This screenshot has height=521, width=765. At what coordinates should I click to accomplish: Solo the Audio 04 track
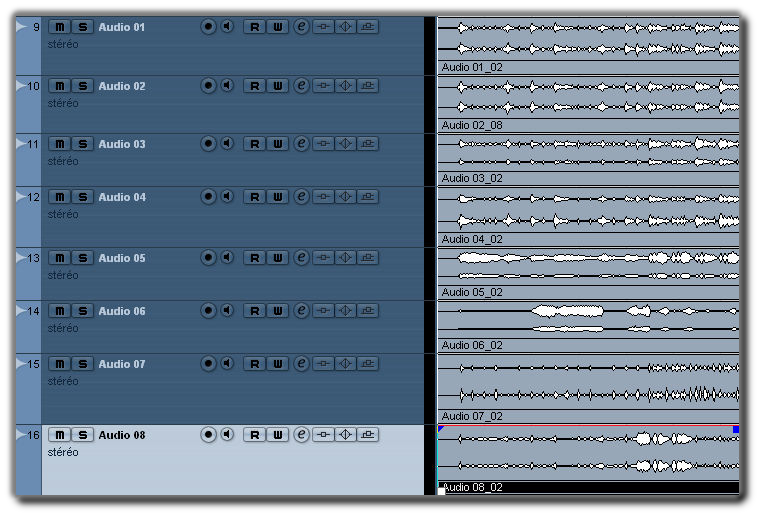82,197
